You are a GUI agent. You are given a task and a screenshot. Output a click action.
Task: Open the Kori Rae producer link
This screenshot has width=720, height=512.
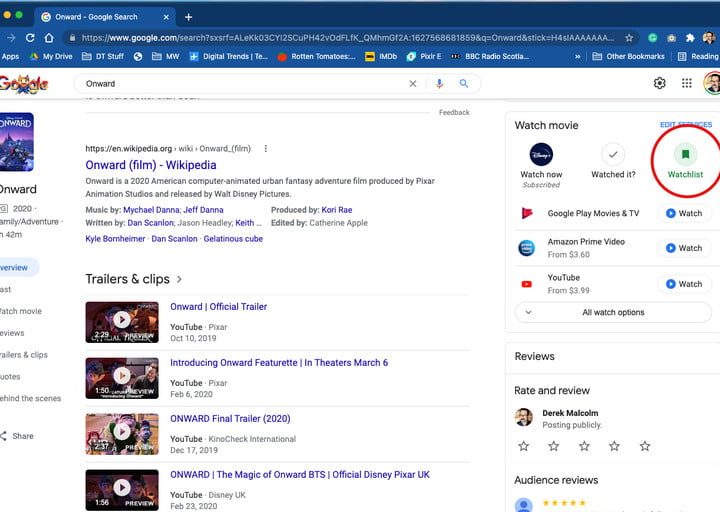(x=337, y=210)
